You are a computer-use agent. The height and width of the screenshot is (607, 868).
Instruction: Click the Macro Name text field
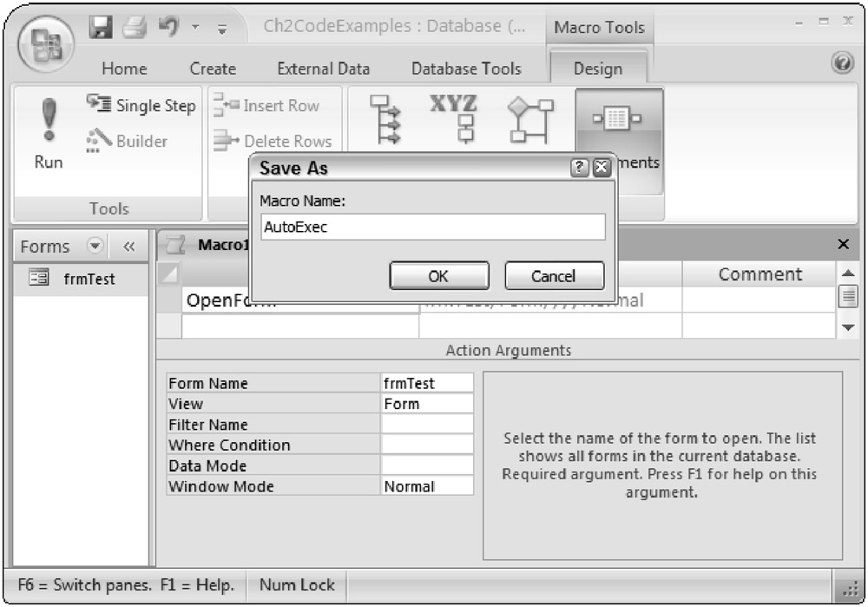coord(432,228)
